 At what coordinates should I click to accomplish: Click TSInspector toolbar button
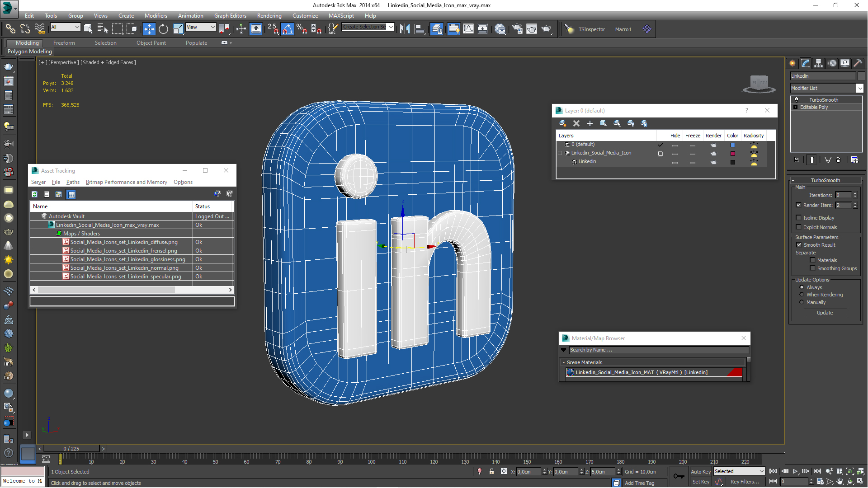point(591,29)
